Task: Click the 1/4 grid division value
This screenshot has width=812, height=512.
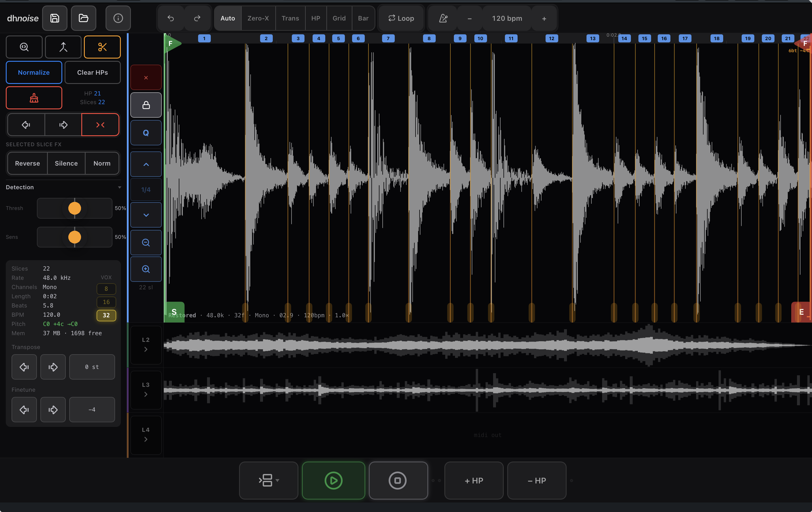Action: point(146,190)
